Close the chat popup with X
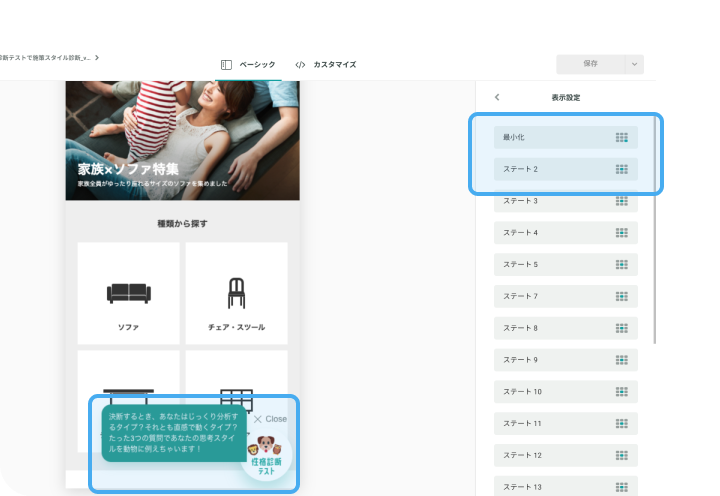 (258, 419)
